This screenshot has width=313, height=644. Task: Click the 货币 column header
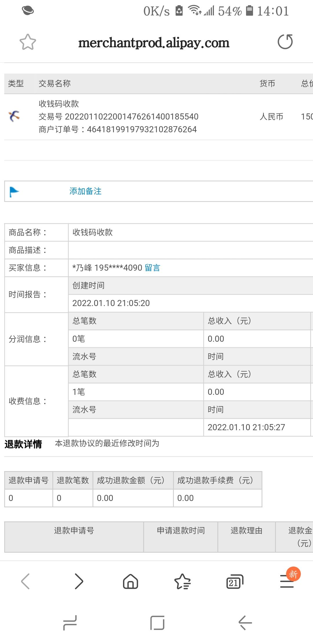(x=267, y=84)
